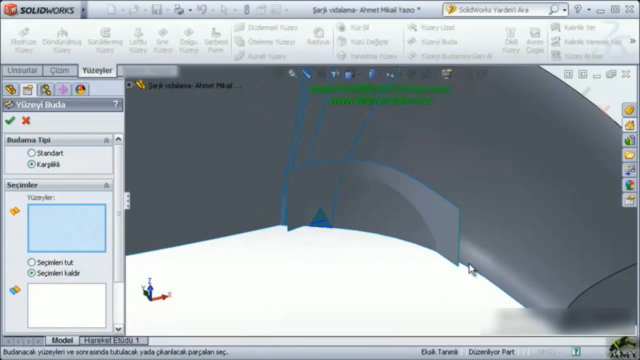The width and height of the screenshot is (640, 360).
Task: Choose Düzlemsel Yüzey in the ribbon
Action: [266, 27]
